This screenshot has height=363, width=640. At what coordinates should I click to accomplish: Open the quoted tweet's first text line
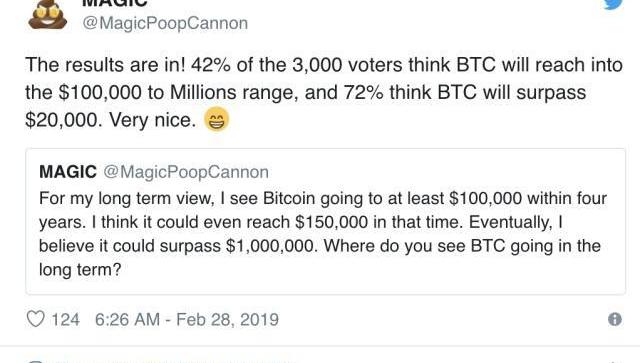(x=323, y=198)
